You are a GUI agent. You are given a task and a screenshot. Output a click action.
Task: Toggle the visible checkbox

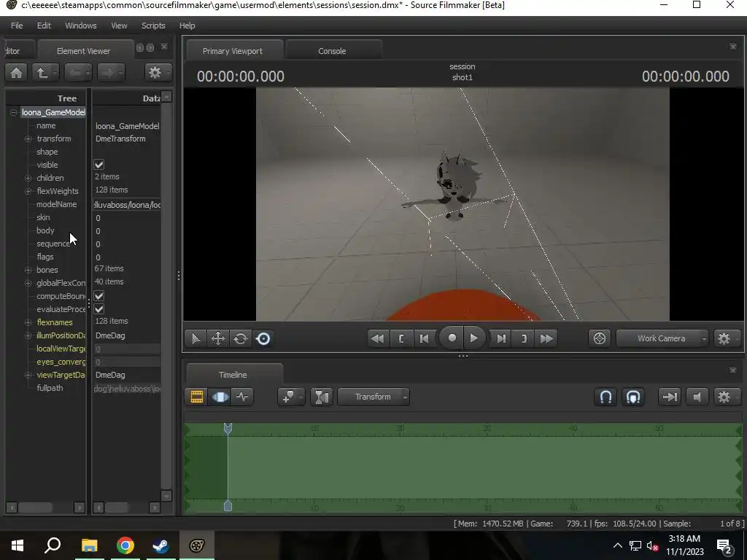(x=99, y=165)
